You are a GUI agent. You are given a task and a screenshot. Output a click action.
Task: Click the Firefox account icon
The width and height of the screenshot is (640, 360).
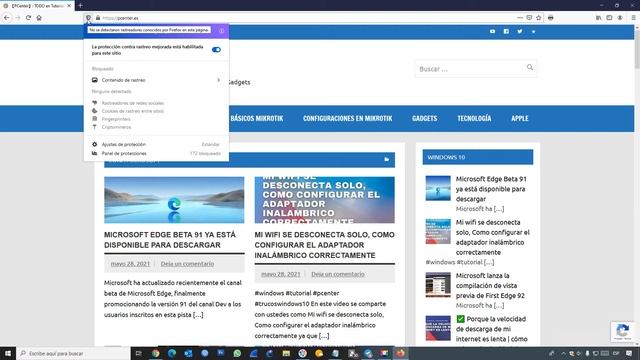pyautogui.click(x=620, y=18)
